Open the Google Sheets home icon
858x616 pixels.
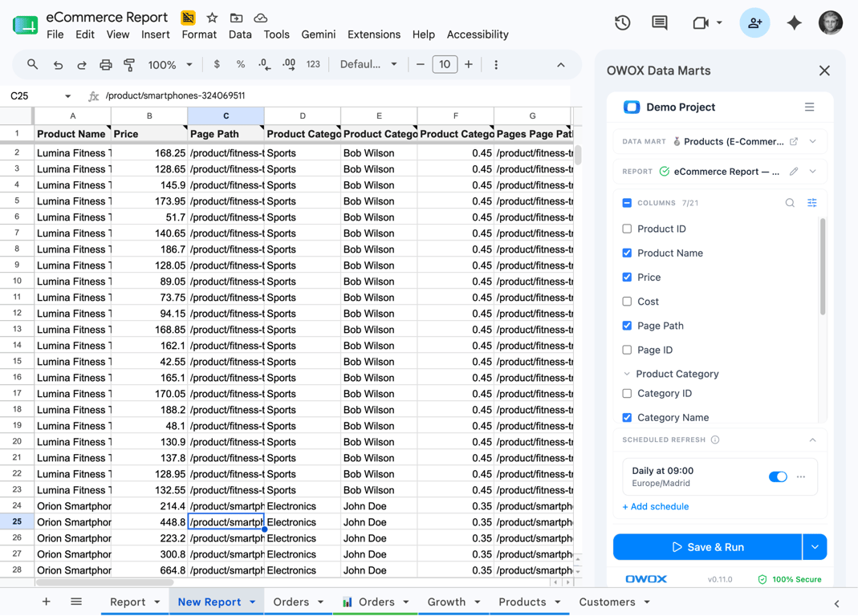(x=25, y=25)
